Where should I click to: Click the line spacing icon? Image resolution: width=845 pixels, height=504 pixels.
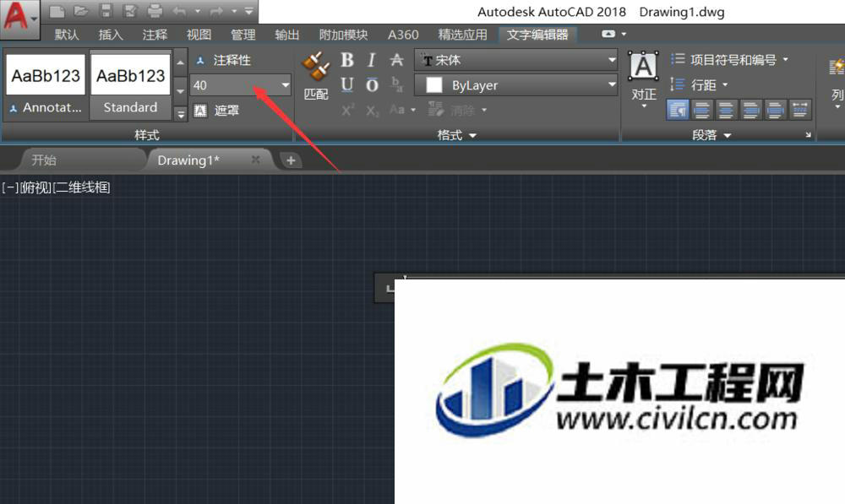pyautogui.click(x=678, y=84)
